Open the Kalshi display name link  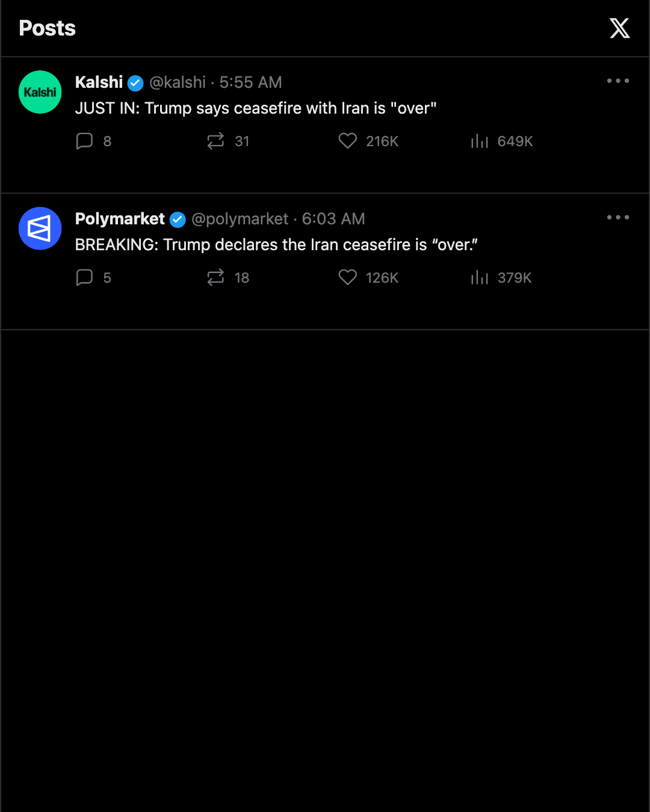point(99,82)
